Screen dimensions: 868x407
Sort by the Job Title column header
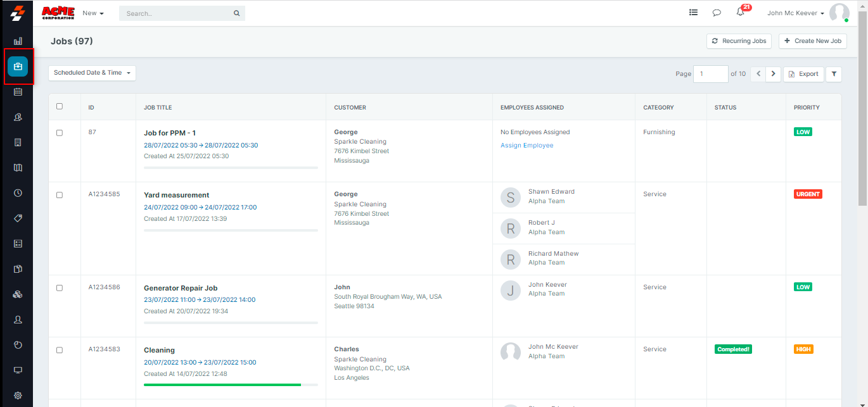pos(158,108)
